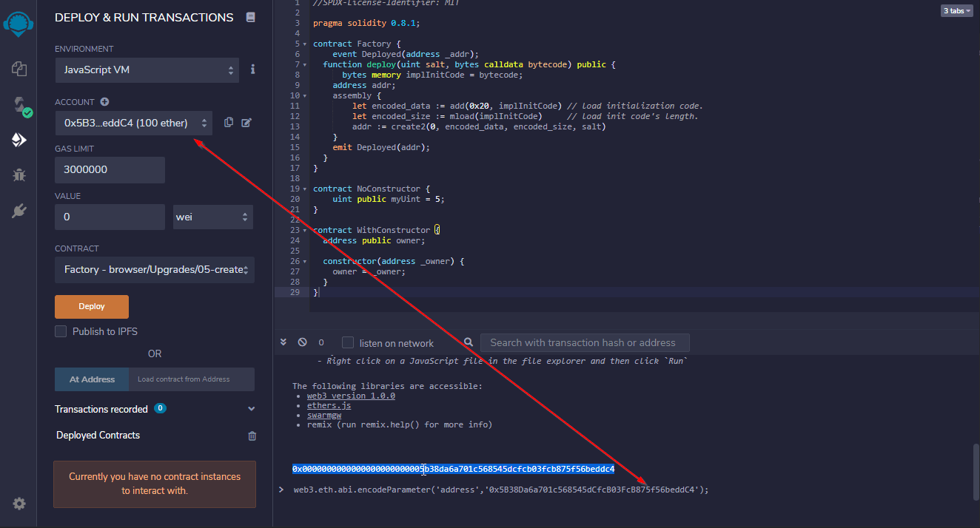Click the orange Deploy button
Image resolution: width=980 pixels, height=528 pixels.
click(x=92, y=306)
